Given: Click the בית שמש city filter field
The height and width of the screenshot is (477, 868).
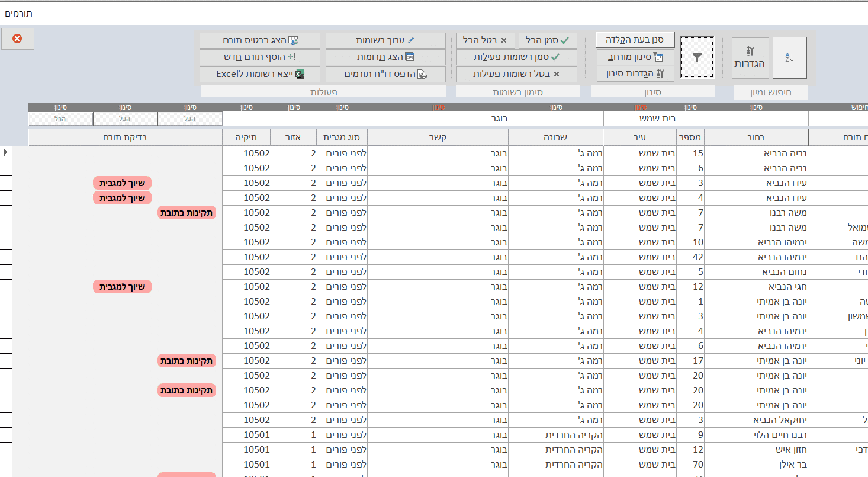Looking at the screenshot, I should tap(640, 119).
